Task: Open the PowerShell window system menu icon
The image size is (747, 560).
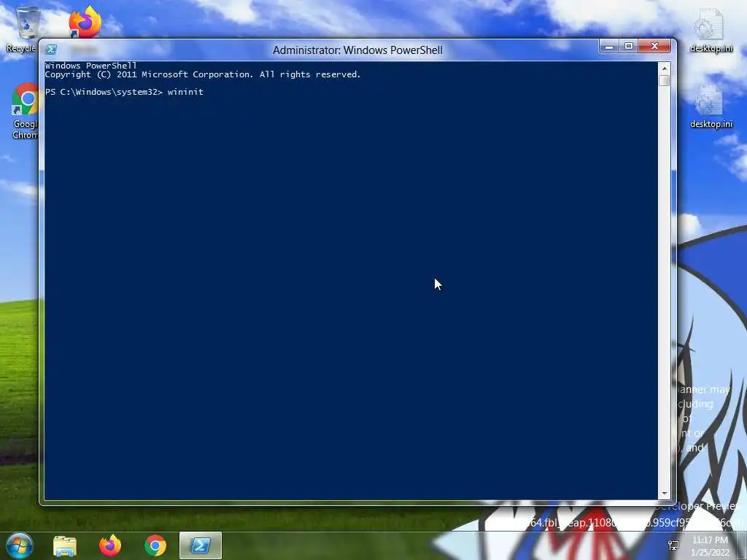Action: tap(51, 50)
